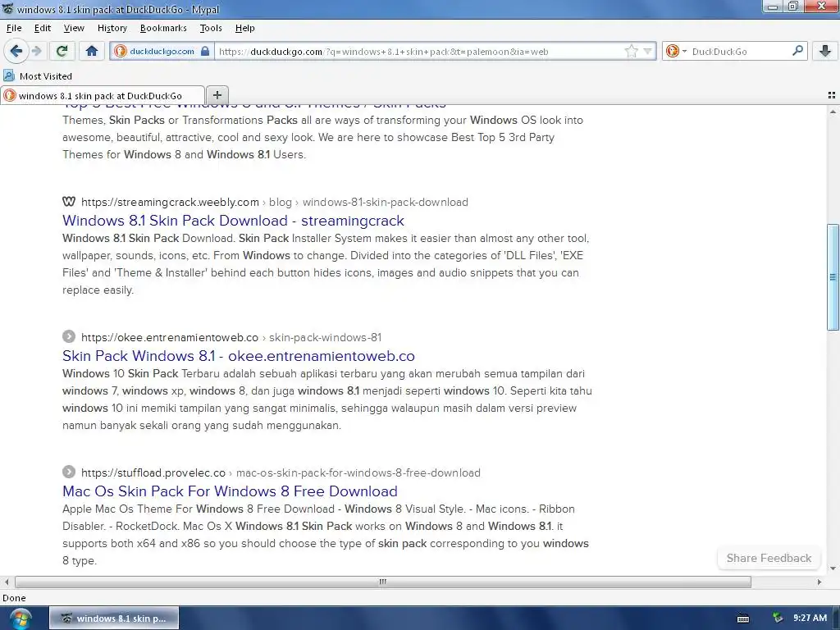840x630 pixels.
Task: Click the Mypal icon in title bar
Action: click(x=7, y=8)
